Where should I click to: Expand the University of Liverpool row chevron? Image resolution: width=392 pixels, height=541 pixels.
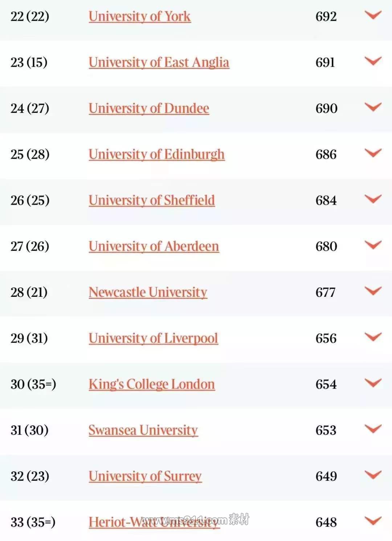click(x=373, y=337)
